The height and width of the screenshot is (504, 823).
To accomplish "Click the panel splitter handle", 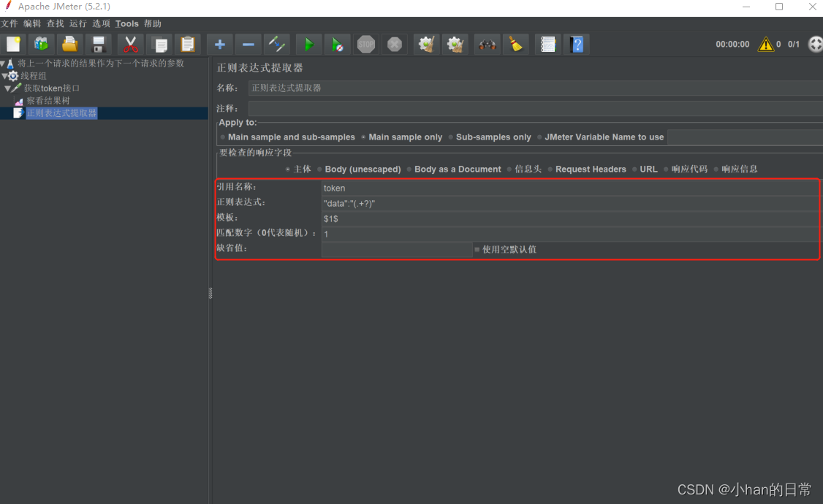I will pyautogui.click(x=211, y=293).
